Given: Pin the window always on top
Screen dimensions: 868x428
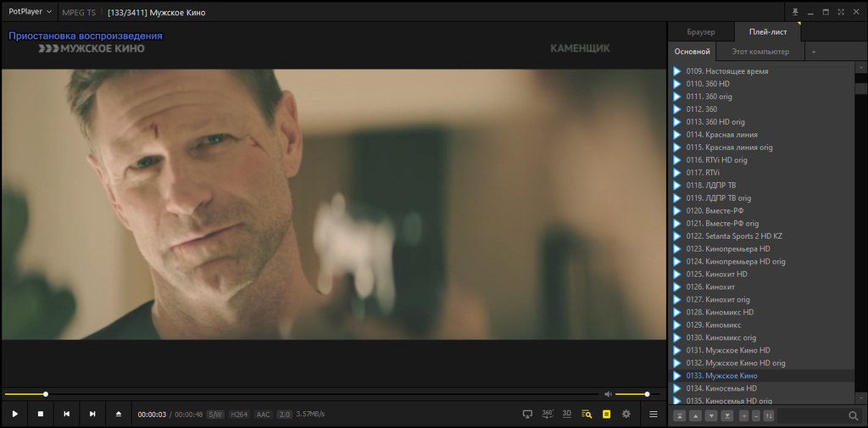Looking at the screenshot, I should (x=795, y=12).
